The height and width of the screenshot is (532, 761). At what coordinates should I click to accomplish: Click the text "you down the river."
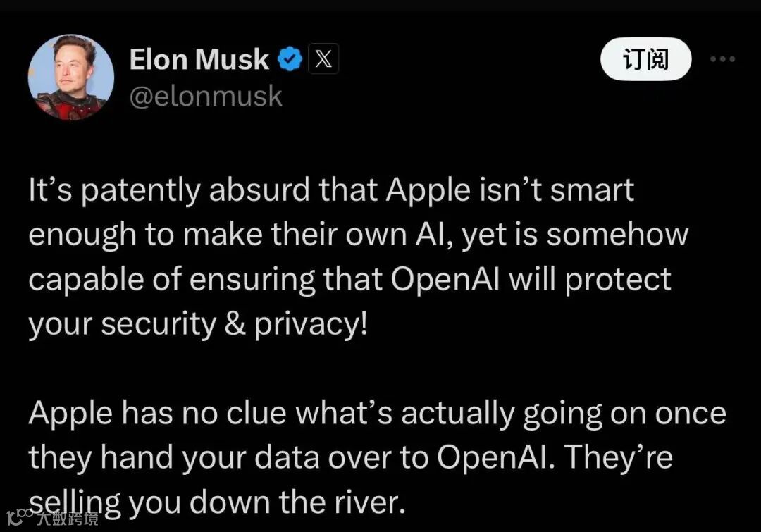click(267, 502)
